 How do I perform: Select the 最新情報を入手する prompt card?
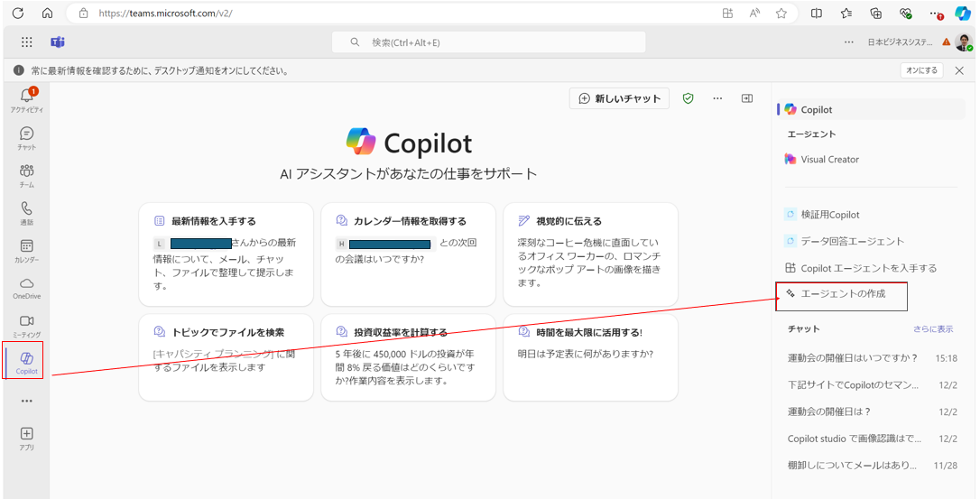(x=227, y=254)
